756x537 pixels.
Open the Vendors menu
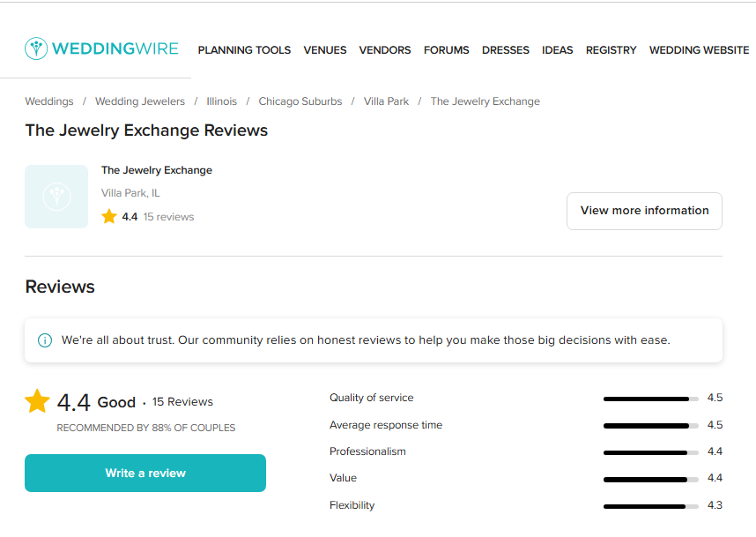click(385, 50)
